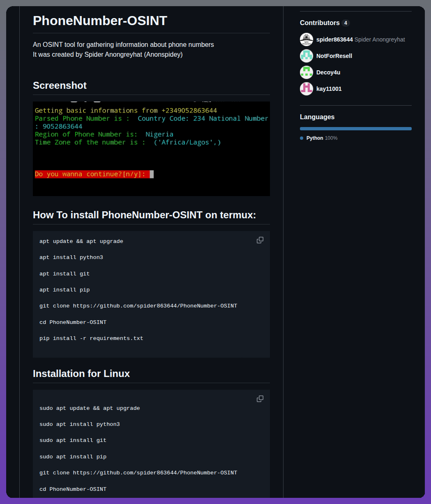Open NotForResell avatar image

coord(307,56)
